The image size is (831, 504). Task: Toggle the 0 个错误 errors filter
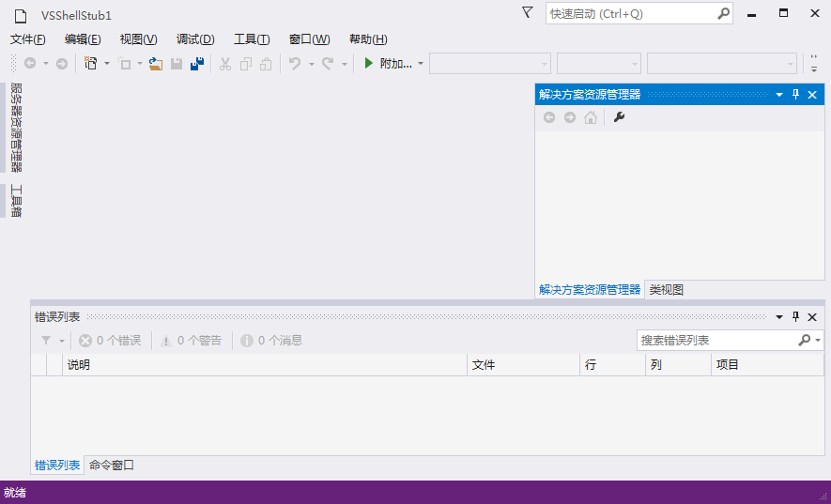click(110, 341)
